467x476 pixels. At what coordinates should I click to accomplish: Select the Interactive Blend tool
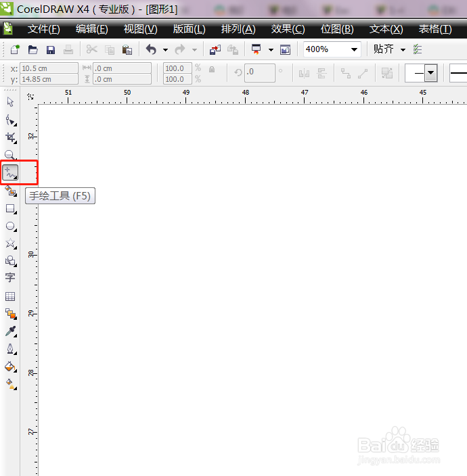pos(11,314)
